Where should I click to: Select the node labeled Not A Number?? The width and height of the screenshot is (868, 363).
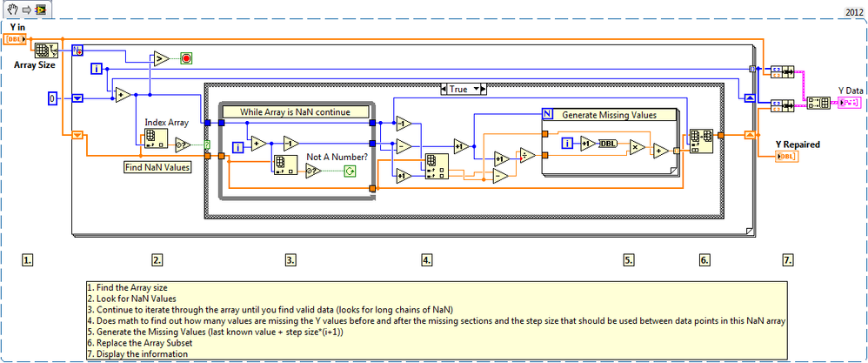(x=314, y=171)
